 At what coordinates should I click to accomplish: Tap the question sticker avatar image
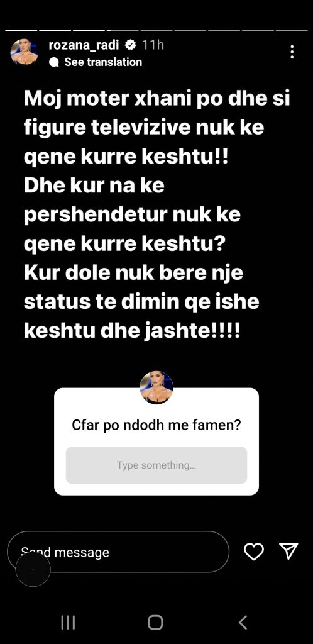coord(156,387)
